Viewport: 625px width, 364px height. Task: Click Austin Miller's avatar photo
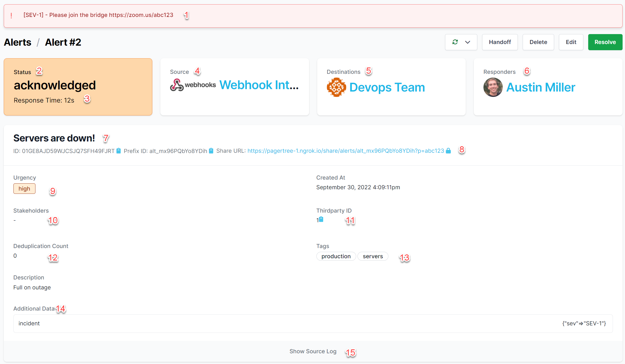point(493,87)
